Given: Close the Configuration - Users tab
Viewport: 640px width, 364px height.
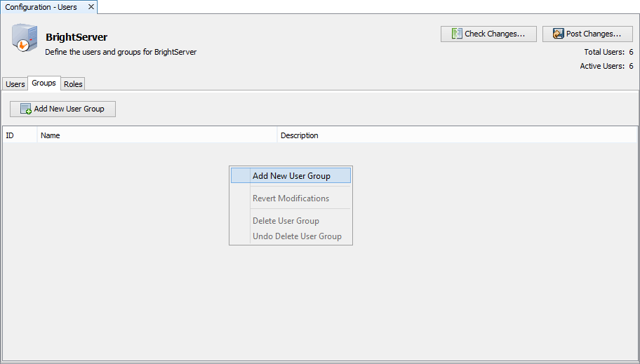Looking at the screenshot, I should click(91, 7).
